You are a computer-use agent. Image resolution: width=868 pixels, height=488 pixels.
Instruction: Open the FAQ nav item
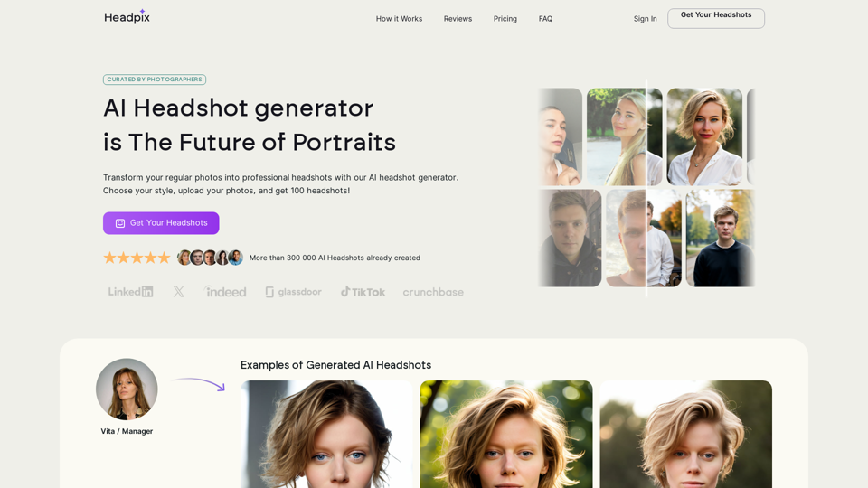pyautogui.click(x=545, y=19)
